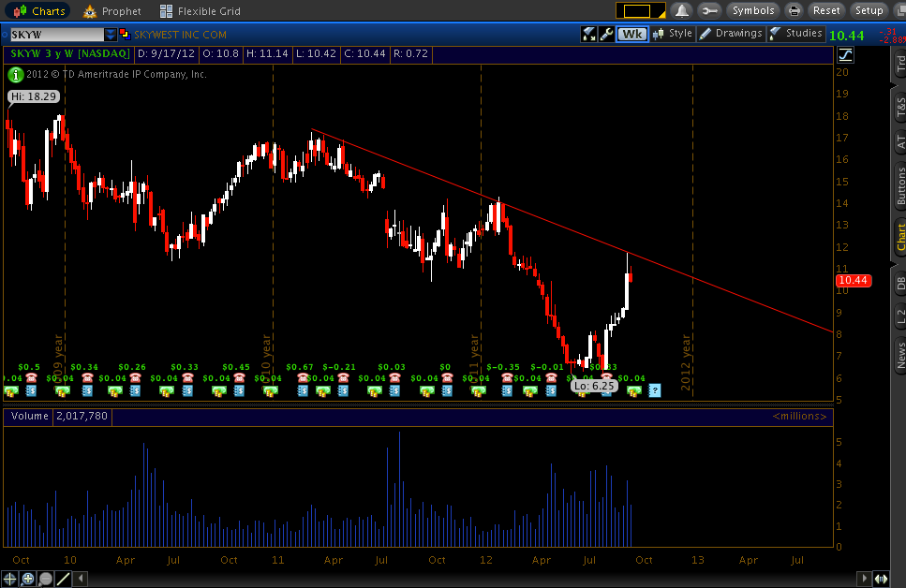The height and width of the screenshot is (588, 906).
Task: Open the Symbols menu button
Action: point(753,11)
